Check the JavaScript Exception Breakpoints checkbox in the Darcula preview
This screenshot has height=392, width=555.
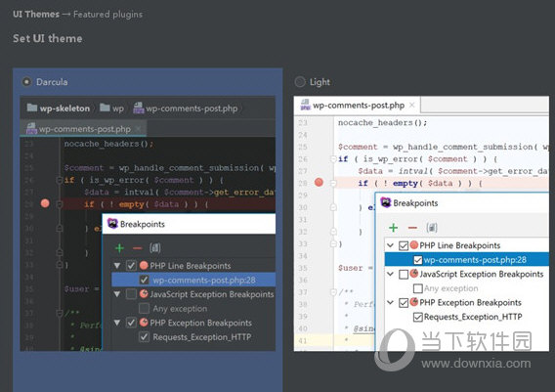tap(131, 294)
